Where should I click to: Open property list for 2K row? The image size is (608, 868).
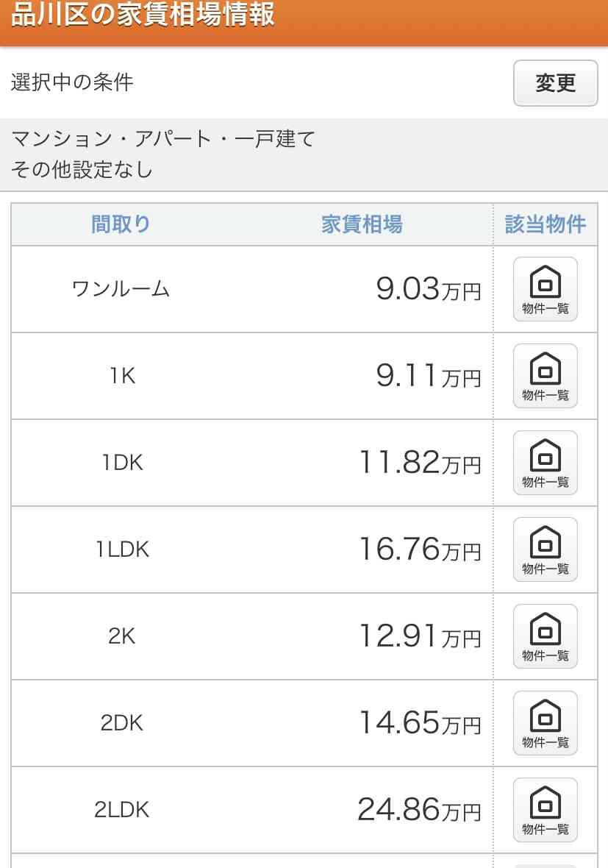pyautogui.click(x=545, y=636)
